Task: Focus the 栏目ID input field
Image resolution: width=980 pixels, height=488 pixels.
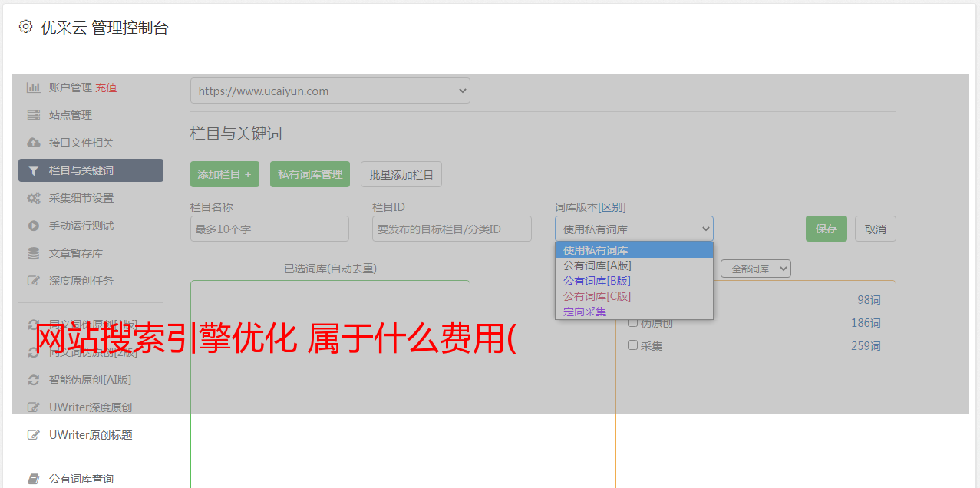Action: [451, 229]
